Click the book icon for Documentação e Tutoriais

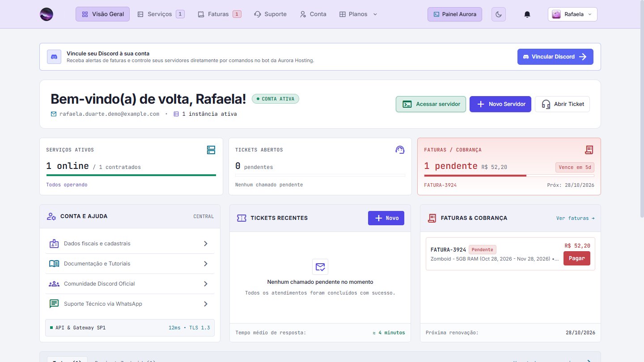[54, 264]
